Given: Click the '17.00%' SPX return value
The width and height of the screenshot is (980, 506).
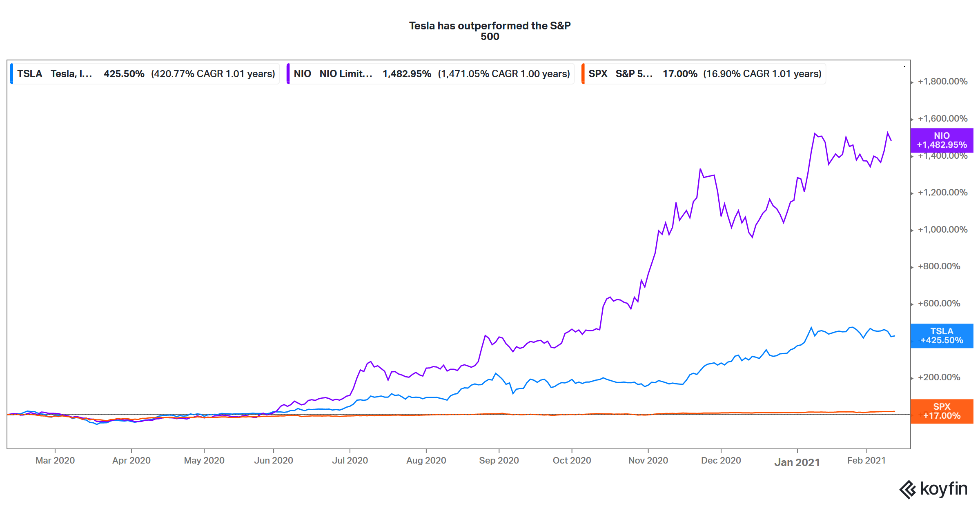Looking at the screenshot, I should [x=680, y=74].
